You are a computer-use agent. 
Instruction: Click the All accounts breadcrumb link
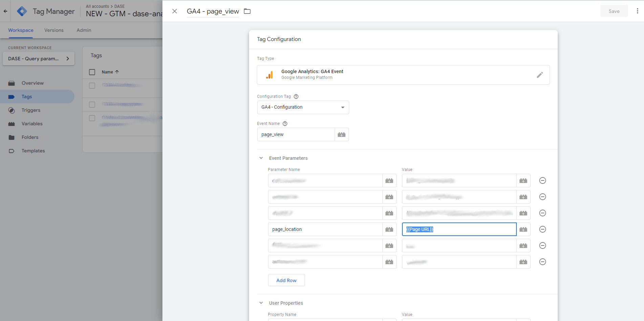[x=97, y=6]
